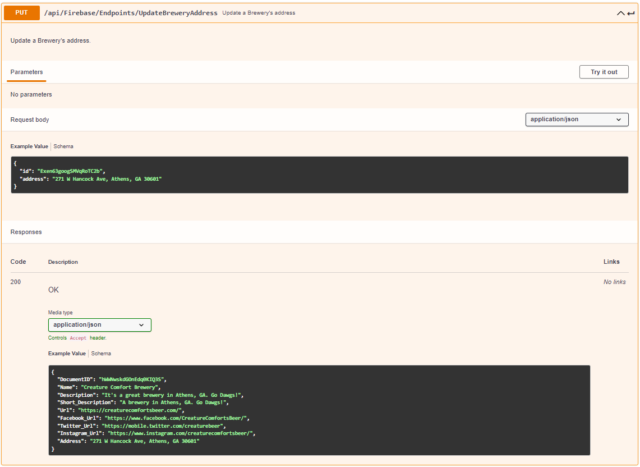
Task: Switch to the Parameters tab
Action: pyautogui.click(x=27, y=72)
